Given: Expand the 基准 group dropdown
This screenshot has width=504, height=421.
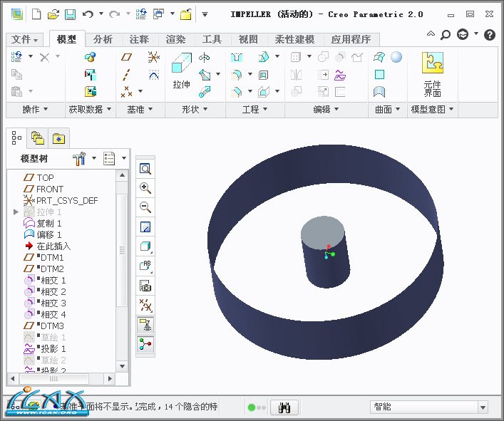Looking at the screenshot, I should 142,109.
